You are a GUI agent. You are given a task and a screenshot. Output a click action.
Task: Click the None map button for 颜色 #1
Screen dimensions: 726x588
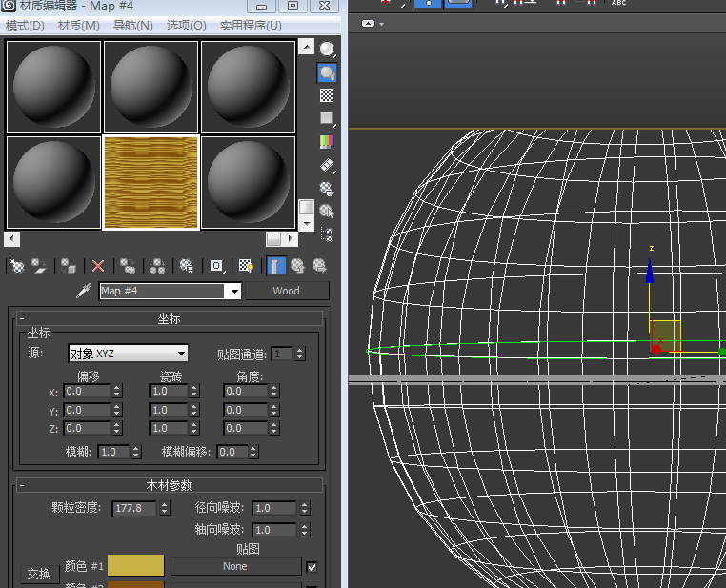point(235,566)
